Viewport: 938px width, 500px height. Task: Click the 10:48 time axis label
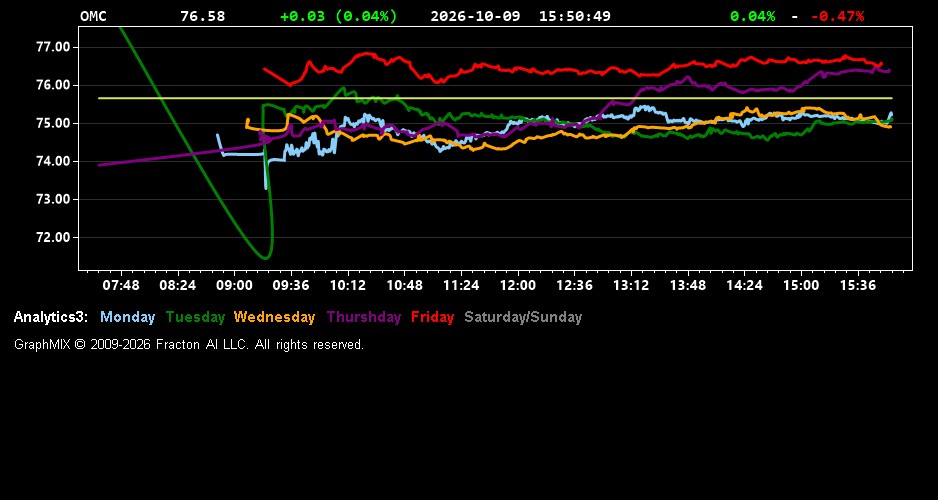[404, 285]
